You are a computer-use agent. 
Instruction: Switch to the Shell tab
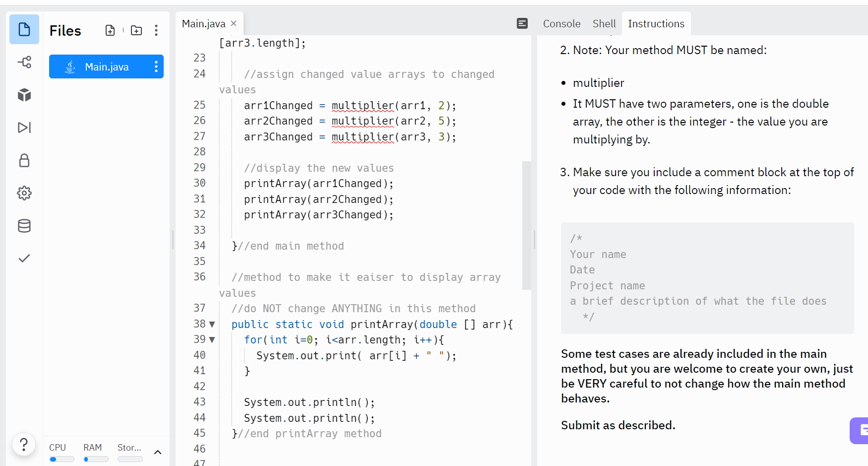point(604,23)
